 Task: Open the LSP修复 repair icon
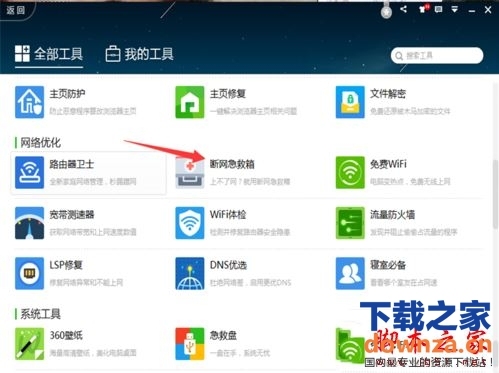29,273
